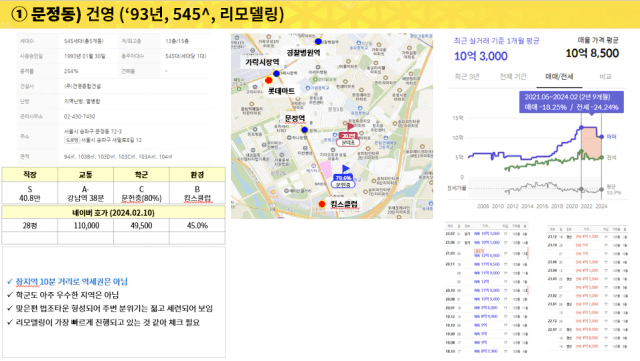The height and width of the screenshot is (361, 640).
Task: Select the 비교 tab
Action: (x=605, y=76)
